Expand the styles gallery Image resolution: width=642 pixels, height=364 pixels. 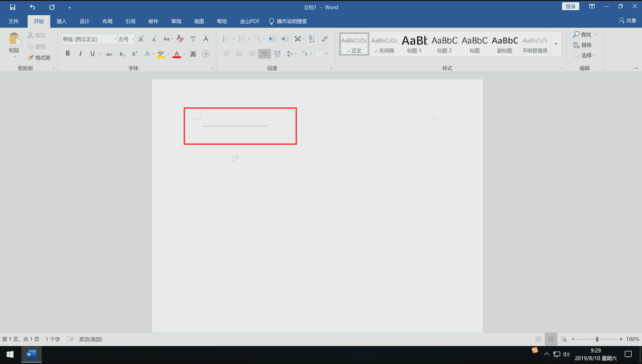(556, 44)
